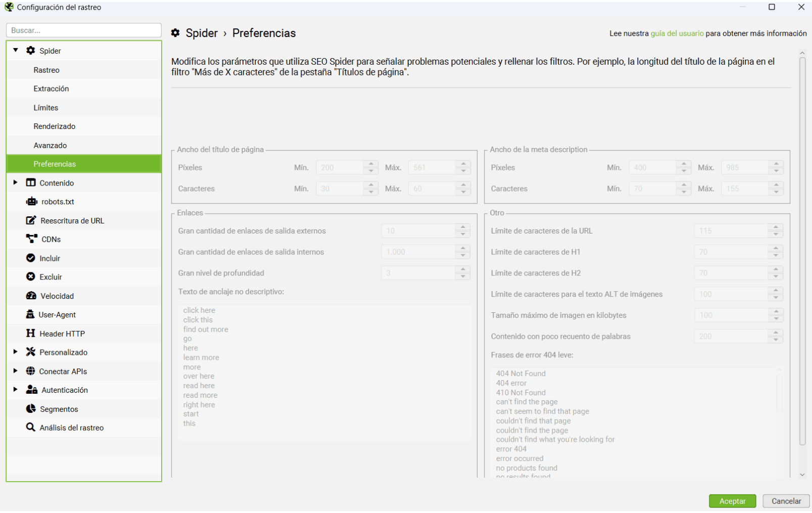Screen dimensions: 812x513
Task: Select Límites in the Spider menu
Action: 46,108
